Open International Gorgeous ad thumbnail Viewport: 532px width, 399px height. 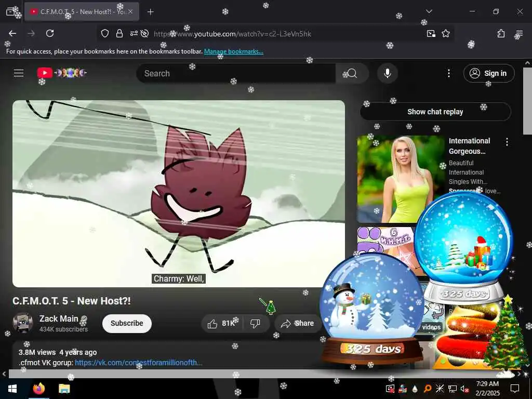click(x=401, y=179)
